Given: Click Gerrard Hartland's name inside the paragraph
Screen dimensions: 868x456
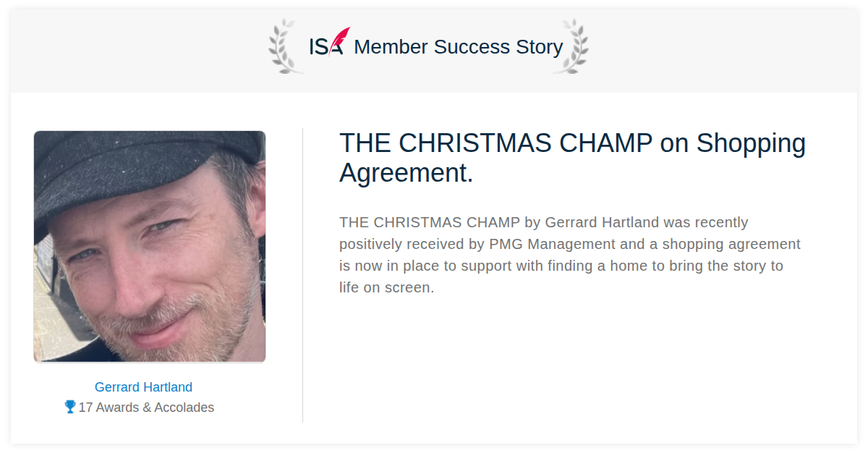Looking at the screenshot, I should coord(602,222).
